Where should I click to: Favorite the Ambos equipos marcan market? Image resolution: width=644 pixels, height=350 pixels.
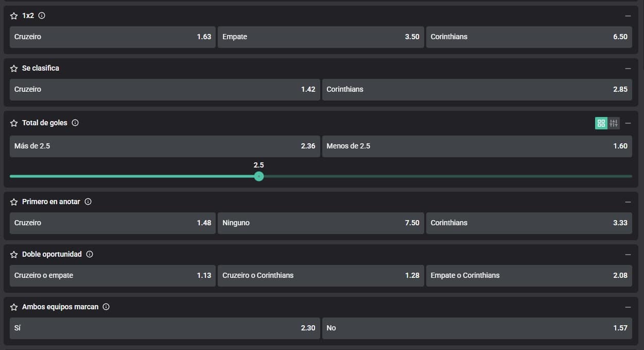(x=14, y=307)
